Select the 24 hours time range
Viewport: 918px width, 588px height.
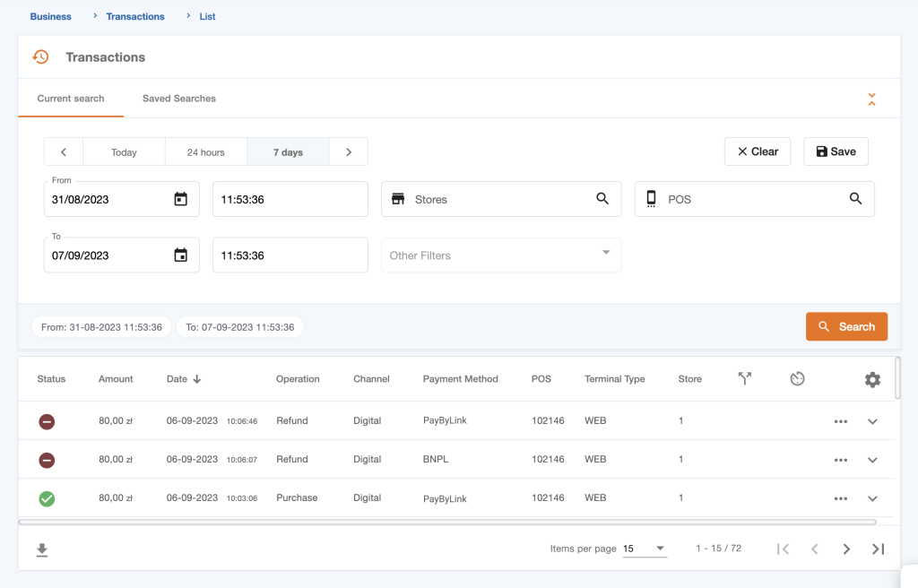pos(205,151)
